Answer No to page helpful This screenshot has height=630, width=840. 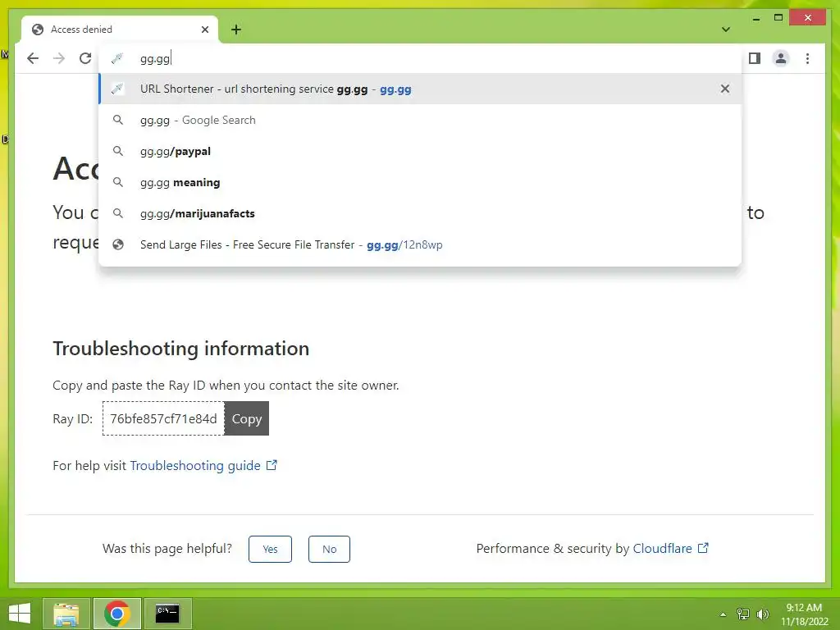pos(329,549)
